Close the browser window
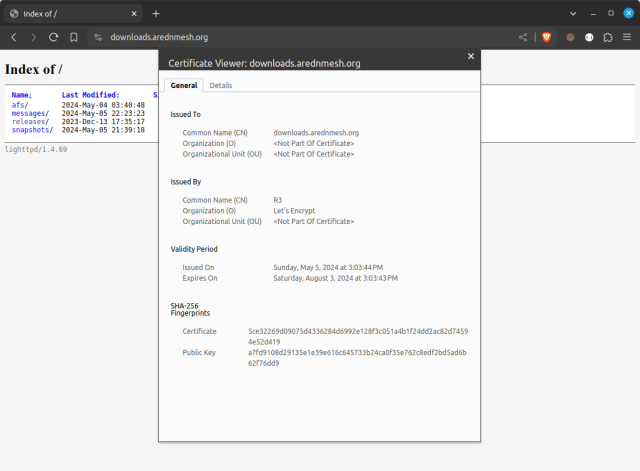 click(629, 13)
